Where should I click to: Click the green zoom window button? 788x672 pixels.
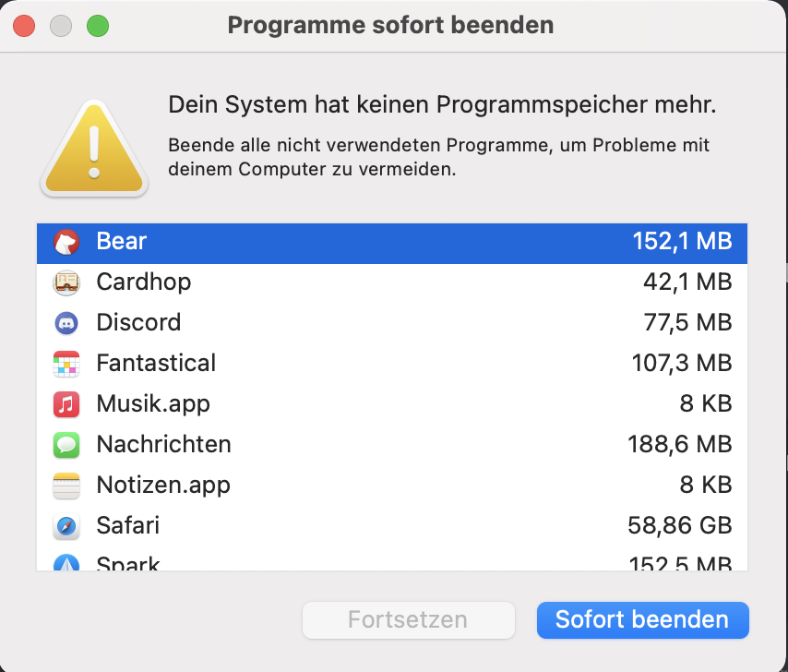click(x=97, y=26)
